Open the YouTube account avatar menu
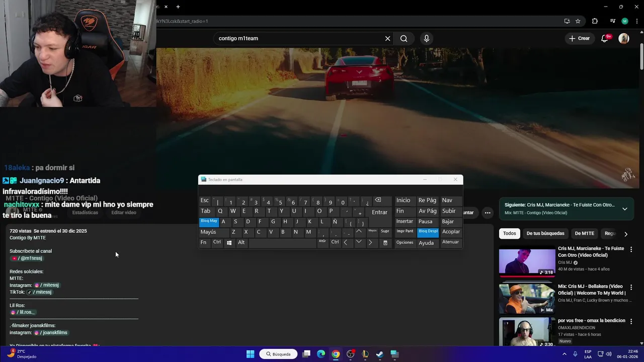Image resolution: width=644 pixels, height=362 pixels. (624, 38)
